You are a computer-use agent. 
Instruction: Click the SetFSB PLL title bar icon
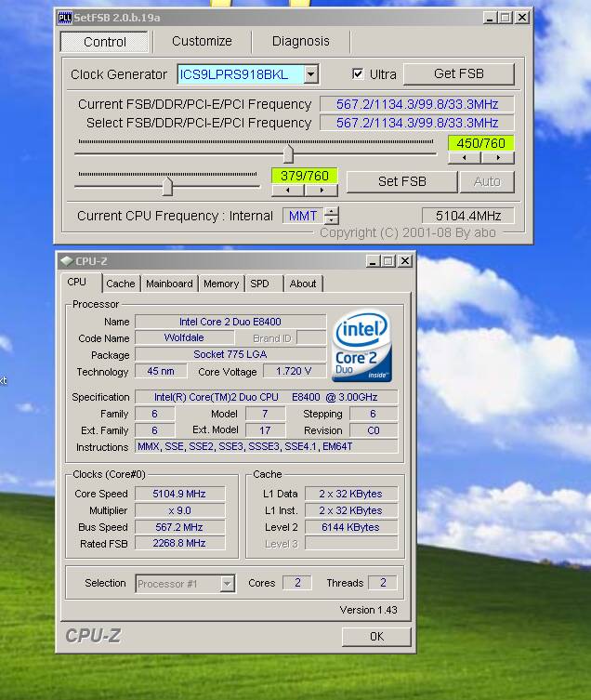65,18
